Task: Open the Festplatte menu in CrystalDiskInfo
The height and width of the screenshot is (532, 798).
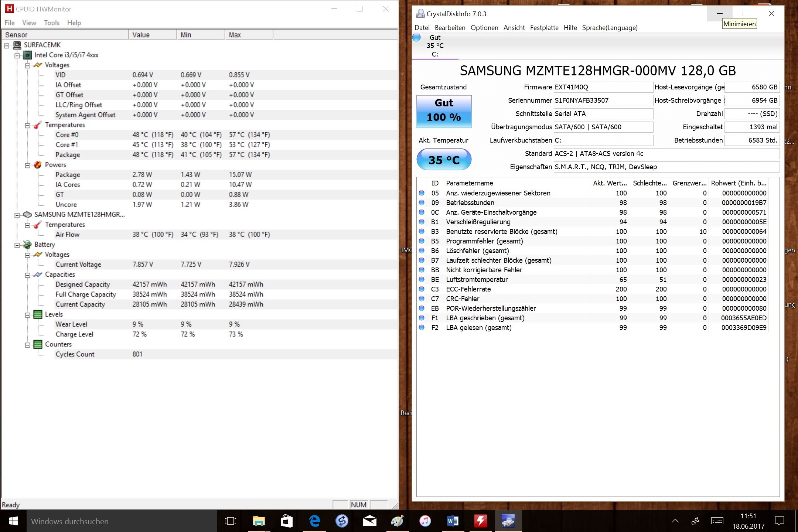Action: coord(544,28)
